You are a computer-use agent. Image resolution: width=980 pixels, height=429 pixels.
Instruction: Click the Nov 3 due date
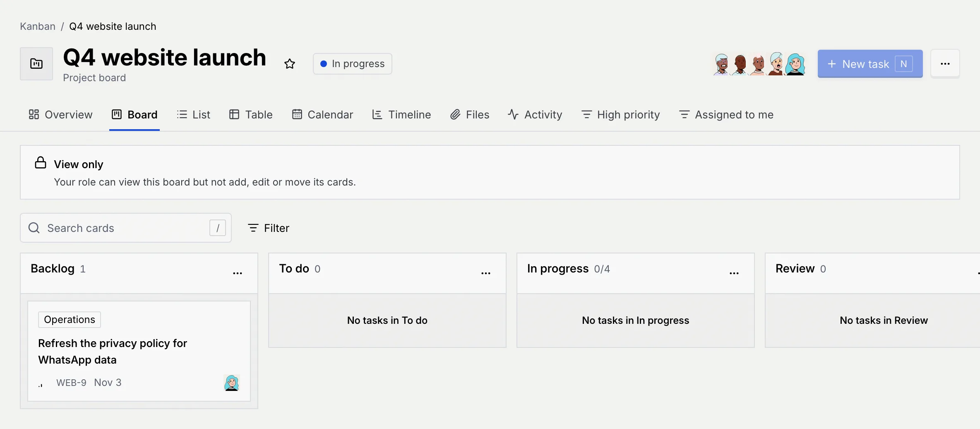coord(108,383)
